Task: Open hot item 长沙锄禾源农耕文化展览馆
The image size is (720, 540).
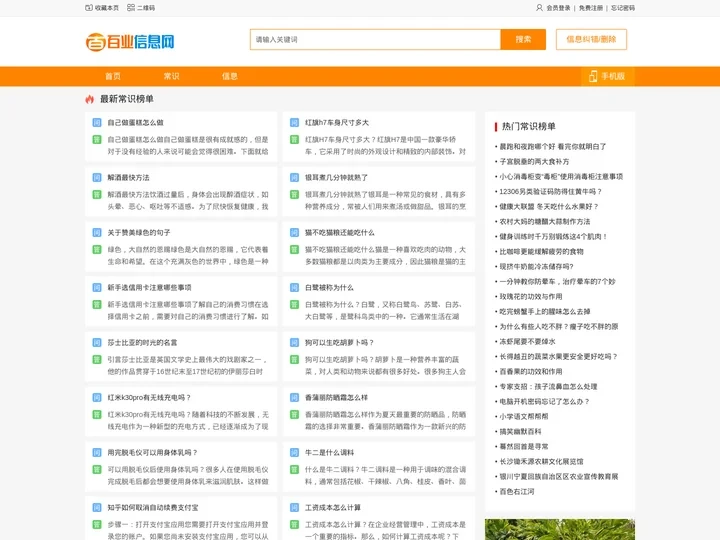Action: 541,461
